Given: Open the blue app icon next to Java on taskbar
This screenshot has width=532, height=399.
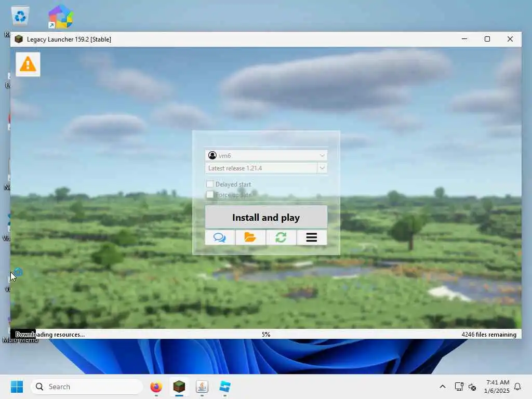Looking at the screenshot, I should point(225,387).
